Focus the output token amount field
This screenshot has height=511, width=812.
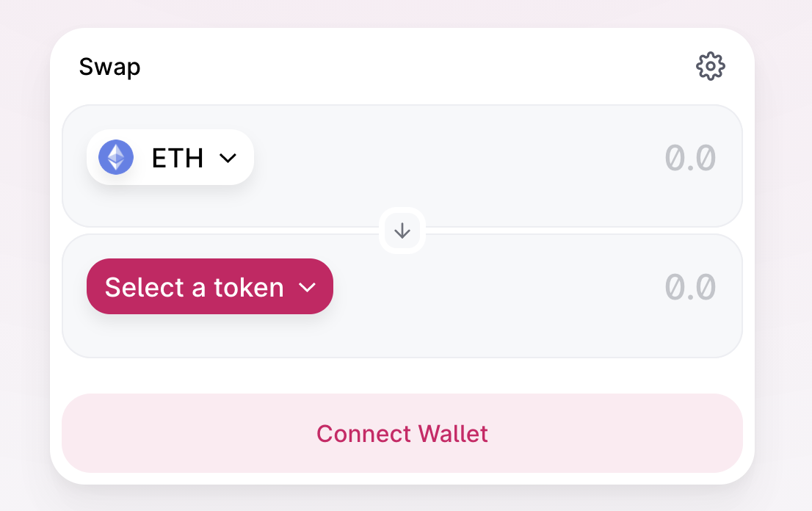(x=690, y=287)
